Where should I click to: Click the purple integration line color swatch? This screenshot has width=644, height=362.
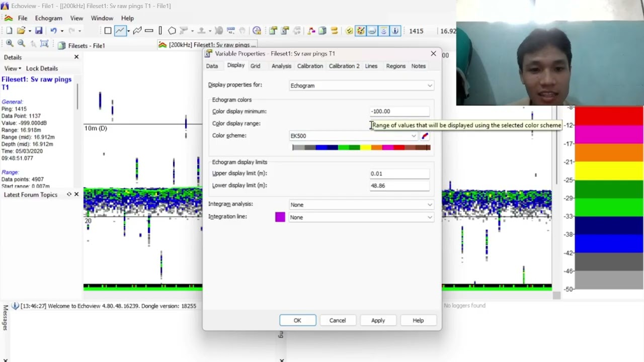[x=280, y=217]
